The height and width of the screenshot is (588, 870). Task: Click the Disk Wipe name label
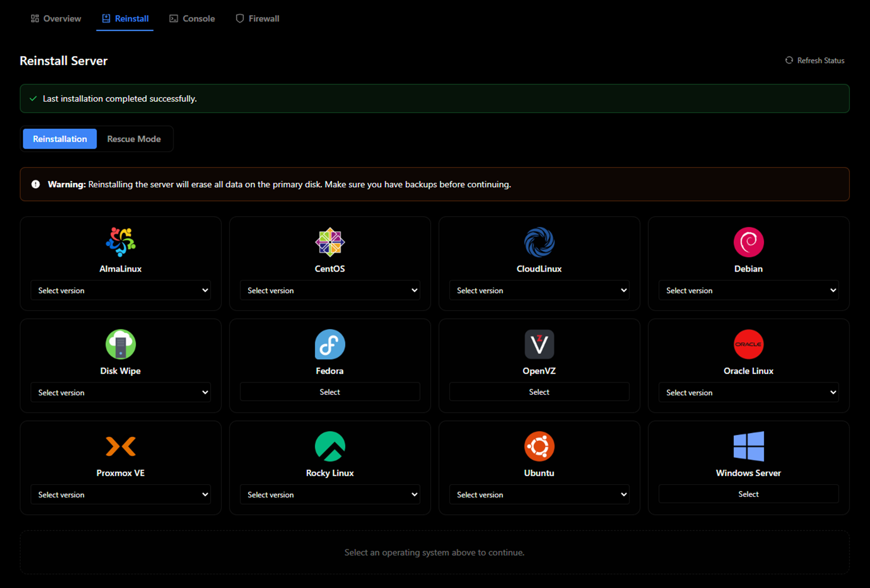[120, 371]
